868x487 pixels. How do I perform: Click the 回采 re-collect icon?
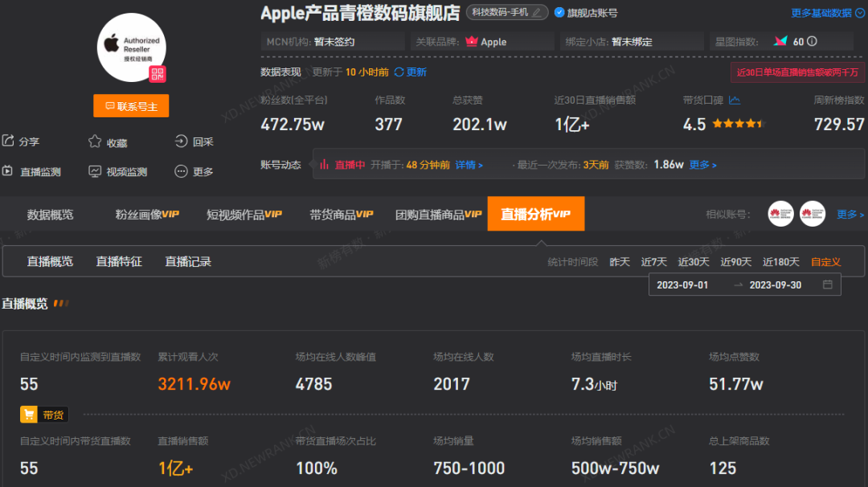[x=181, y=141]
